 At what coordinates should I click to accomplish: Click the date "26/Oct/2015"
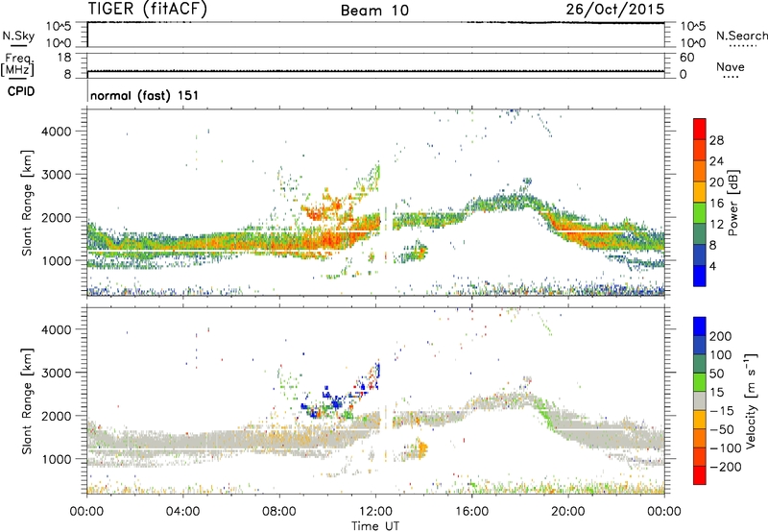(x=615, y=9)
